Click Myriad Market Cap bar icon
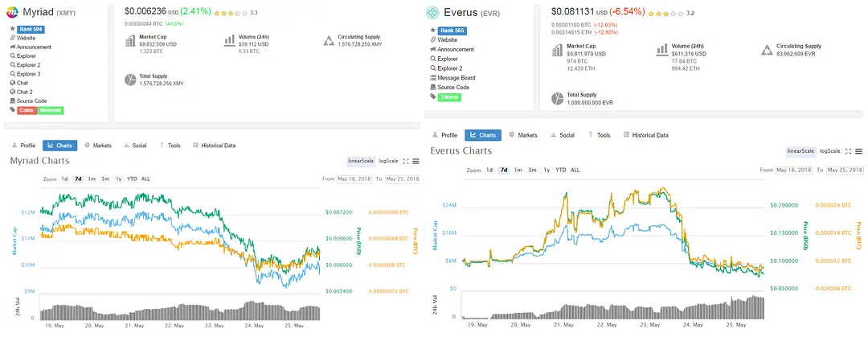 click(x=130, y=40)
